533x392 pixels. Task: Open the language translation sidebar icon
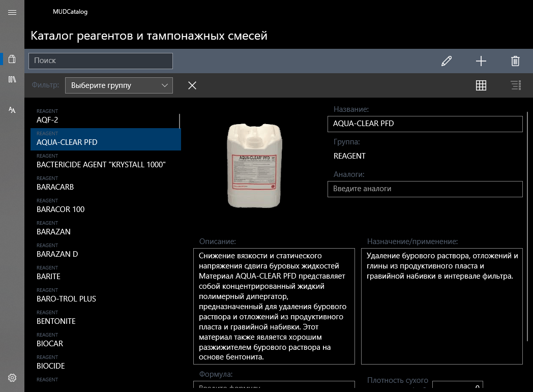coord(12,110)
